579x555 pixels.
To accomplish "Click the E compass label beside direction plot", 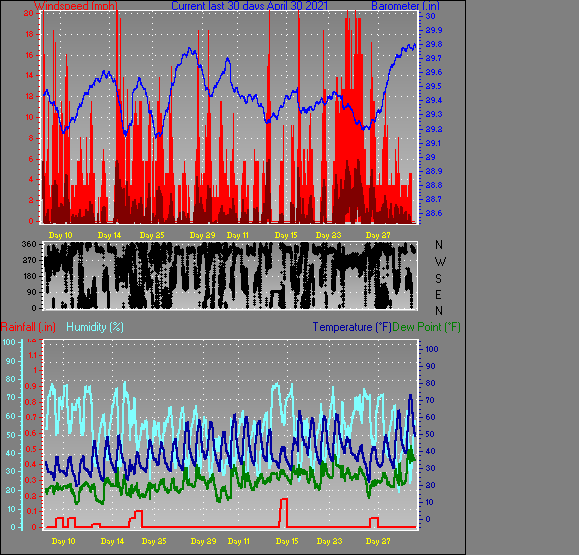I will [x=438, y=295].
